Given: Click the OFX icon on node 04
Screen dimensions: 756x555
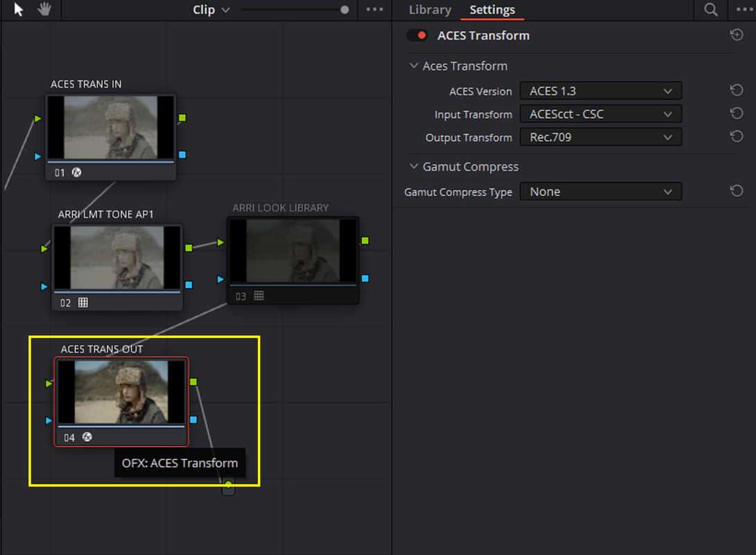Looking at the screenshot, I should point(87,437).
